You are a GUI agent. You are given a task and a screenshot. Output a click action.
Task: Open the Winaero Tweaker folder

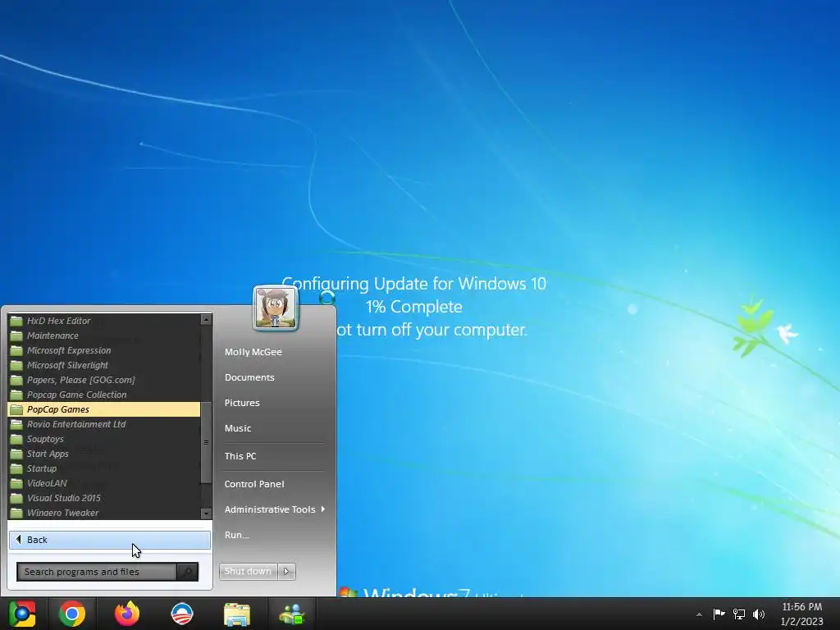click(104, 513)
